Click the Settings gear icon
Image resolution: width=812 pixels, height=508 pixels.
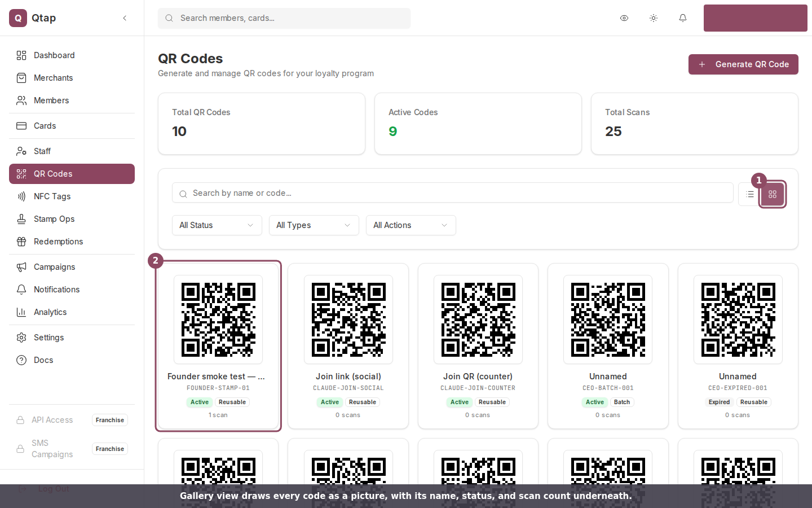(x=21, y=338)
